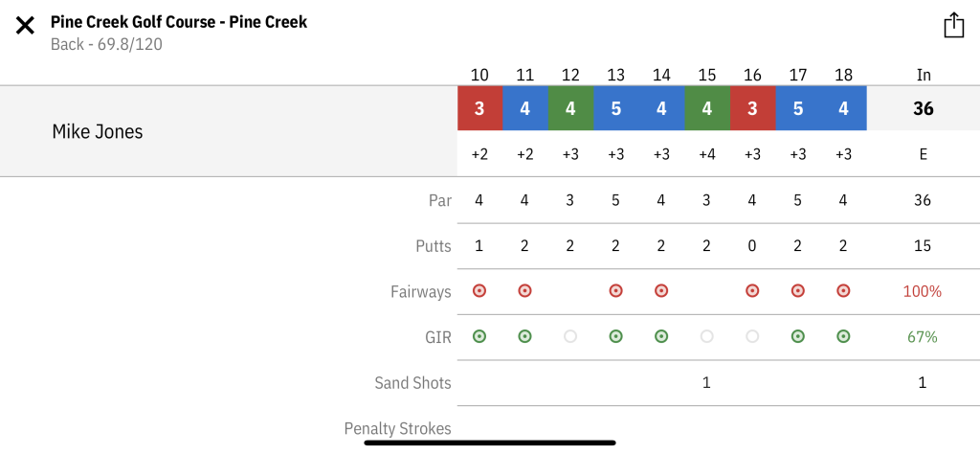Tap the Mike Jones player name
Image resolution: width=980 pixels, height=454 pixels.
coord(98,131)
